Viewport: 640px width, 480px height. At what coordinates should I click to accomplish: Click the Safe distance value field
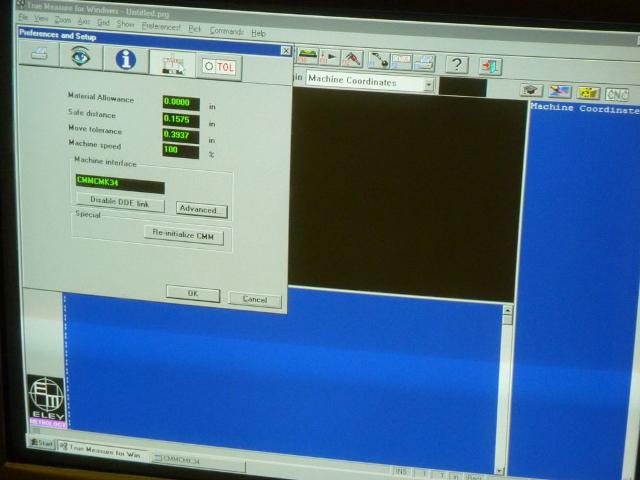(x=181, y=120)
